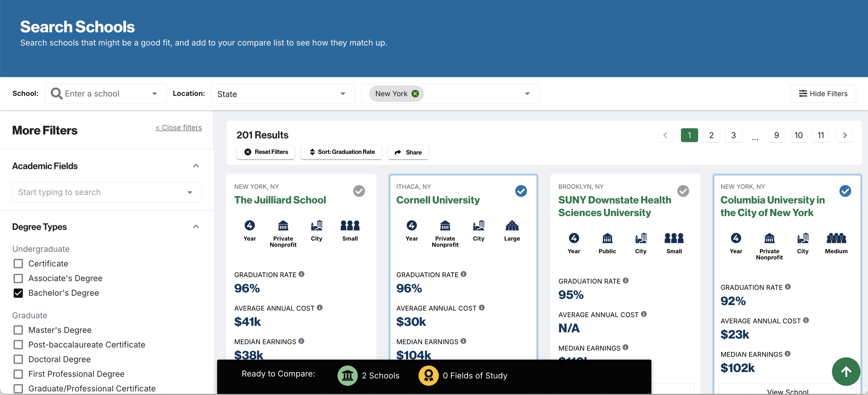Click the Medium size icon on Columbia card
The image size is (868, 395).
[x=836, y=238]
